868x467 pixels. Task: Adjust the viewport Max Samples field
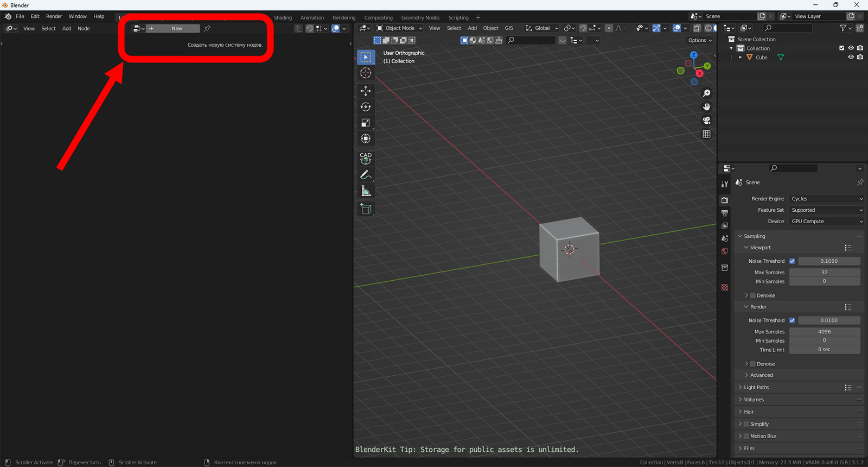pos(824,273)
